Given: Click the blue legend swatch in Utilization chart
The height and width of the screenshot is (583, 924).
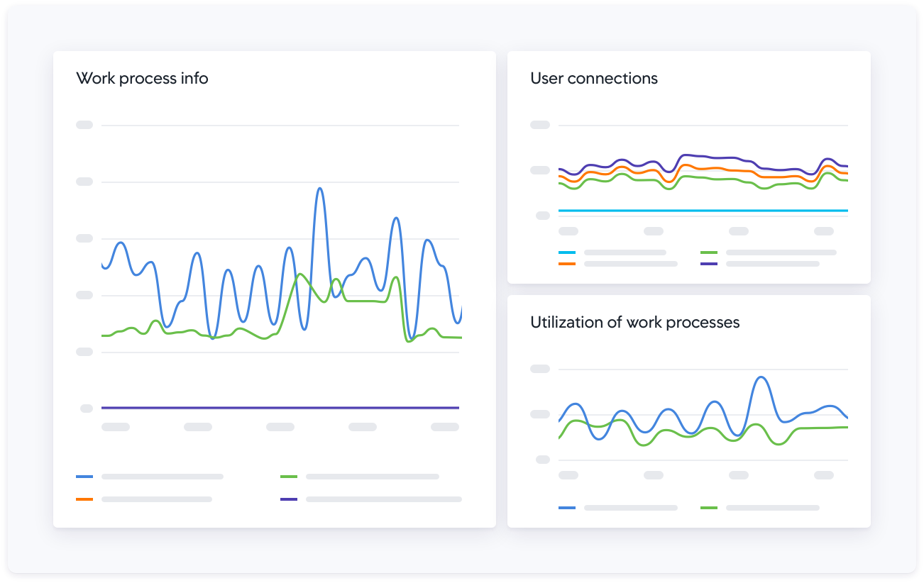Looking at the screenshot, I should 567,508.
